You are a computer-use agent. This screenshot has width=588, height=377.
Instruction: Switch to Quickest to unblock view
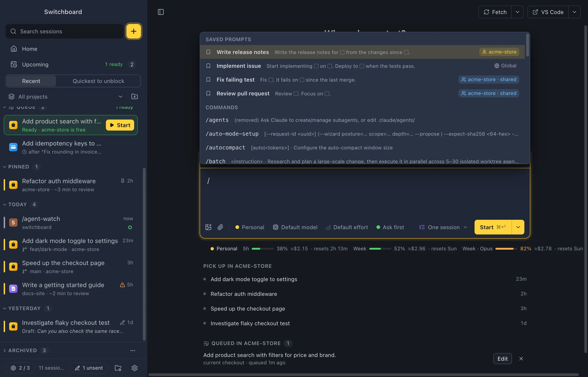(98, 81)
